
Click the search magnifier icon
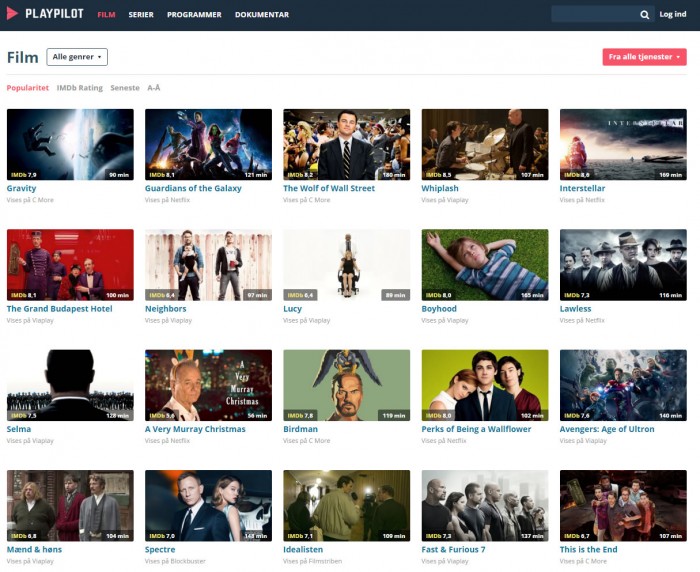point(644,15)
